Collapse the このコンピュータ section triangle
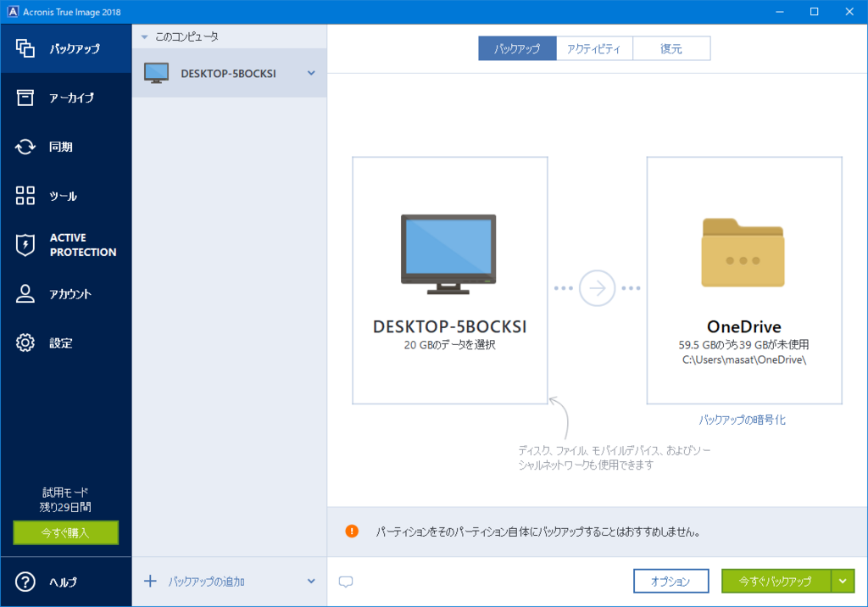 click(144, 37)
